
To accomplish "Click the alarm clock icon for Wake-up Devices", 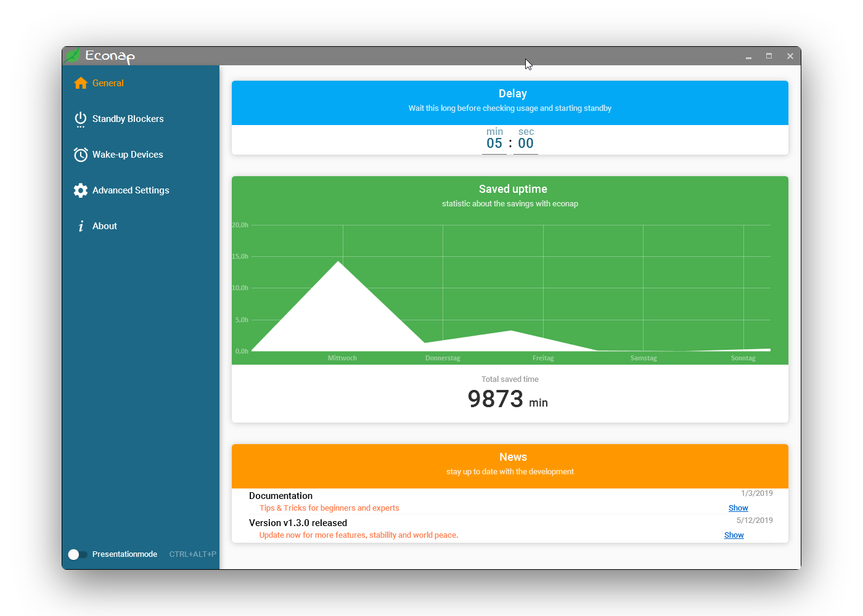I will [81, 155].
